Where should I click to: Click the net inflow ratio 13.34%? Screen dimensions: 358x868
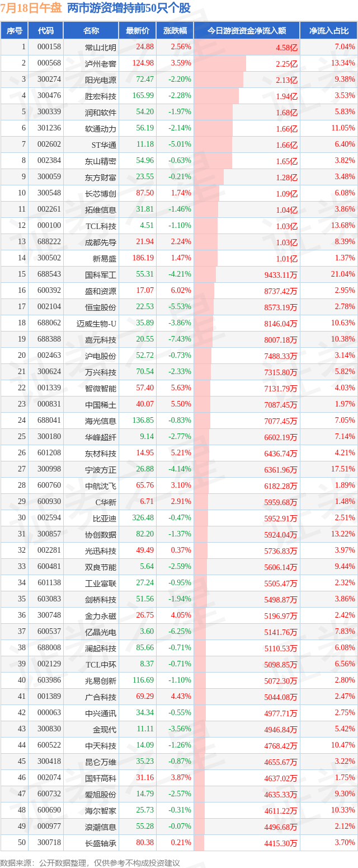click(343, 63)
